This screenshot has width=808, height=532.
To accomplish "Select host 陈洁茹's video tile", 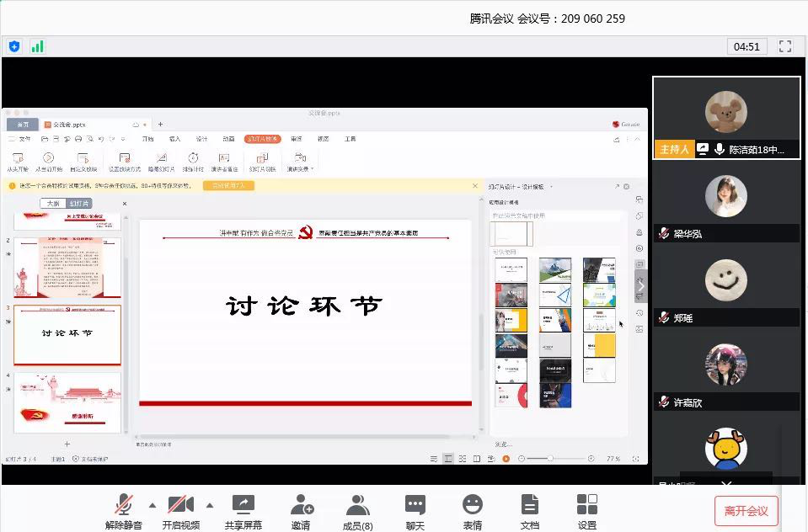I will coord(726,117).
